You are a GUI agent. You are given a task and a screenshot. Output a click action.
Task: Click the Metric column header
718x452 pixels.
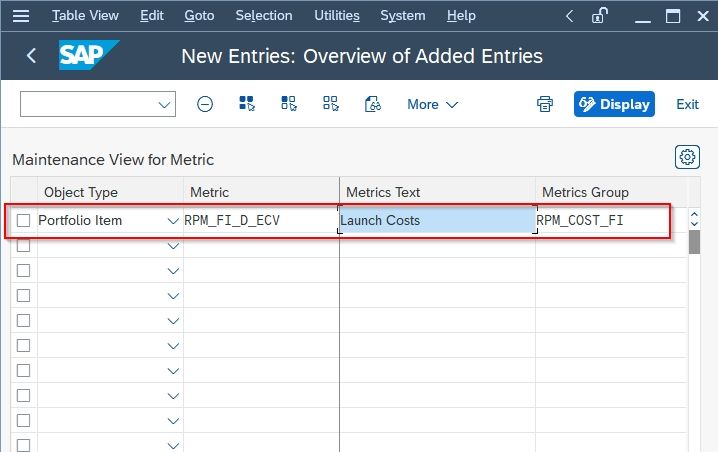pos(261,192)
